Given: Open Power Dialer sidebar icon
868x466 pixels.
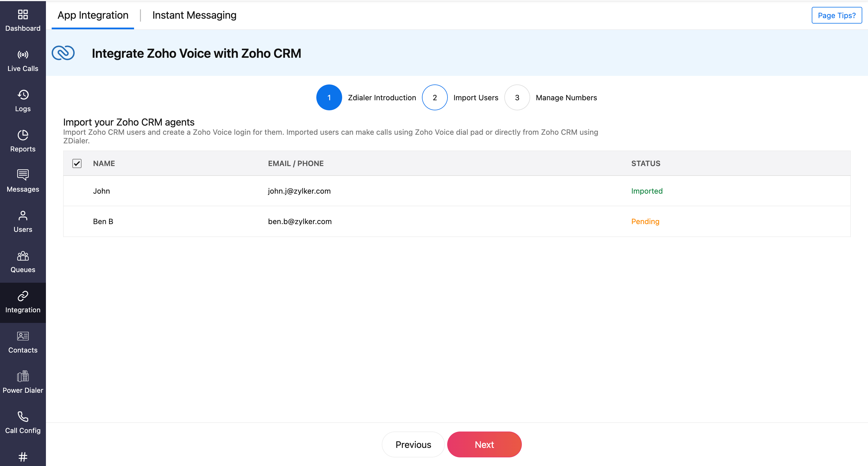Looking at the screenshot, I should tap(23, 376).
